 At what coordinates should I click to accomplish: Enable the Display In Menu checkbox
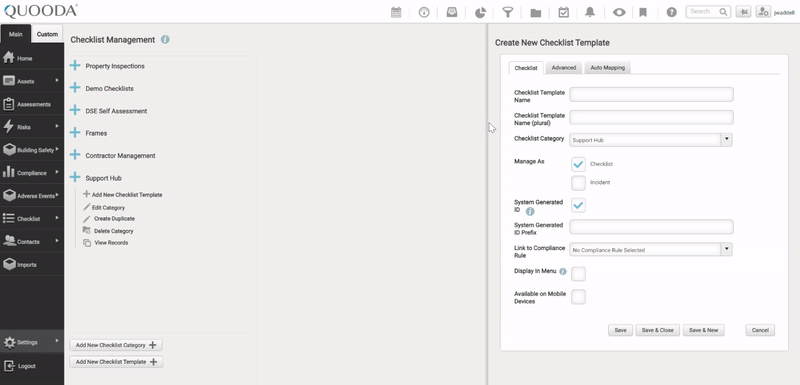click(x=578, y=274)
